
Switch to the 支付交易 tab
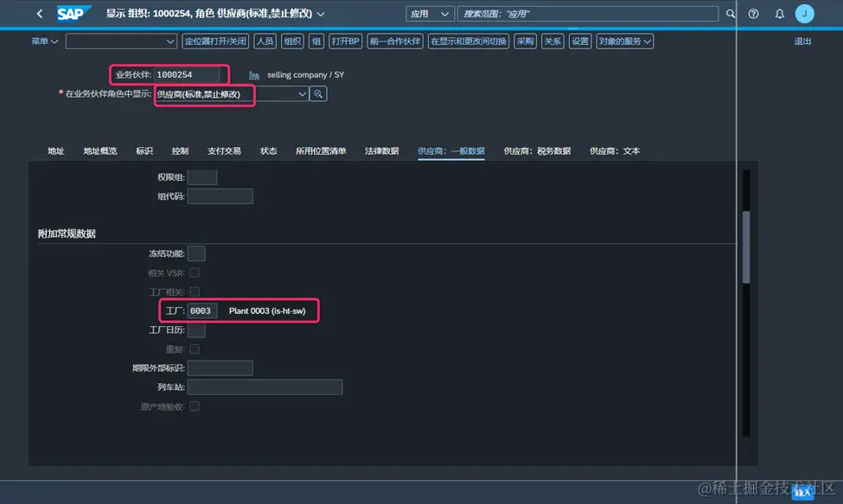coord(224,151)
